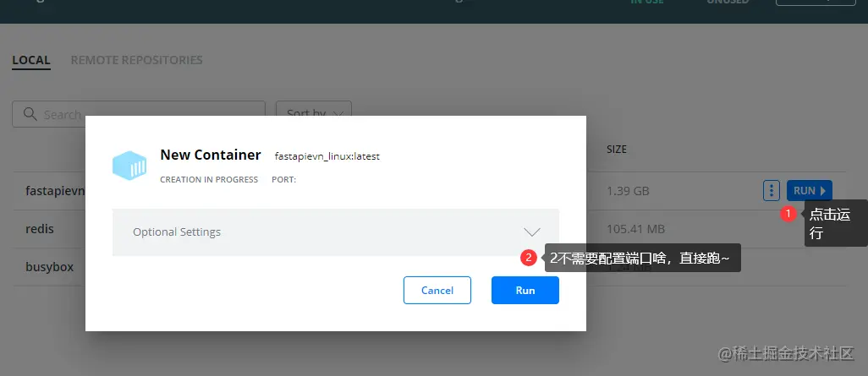Click CREATION IN PROGRESS status
The image size is (868, 376).
click(x=209, y=180)
